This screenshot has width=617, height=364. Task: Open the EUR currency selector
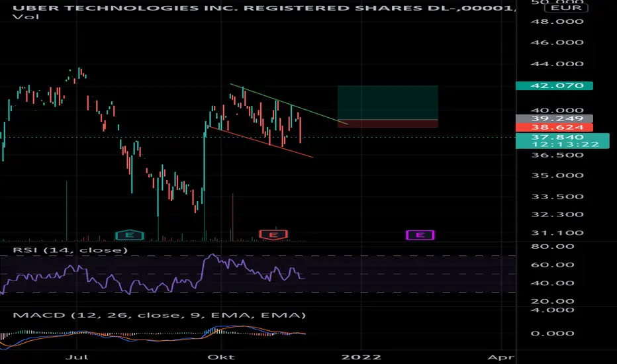coord(566,7)
